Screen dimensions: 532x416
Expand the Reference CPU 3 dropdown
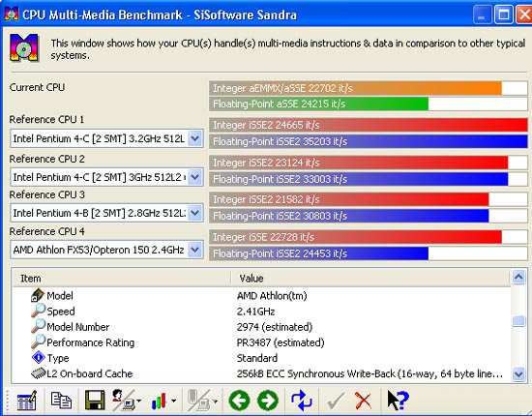pyautogui.click(x=194, y=213)
